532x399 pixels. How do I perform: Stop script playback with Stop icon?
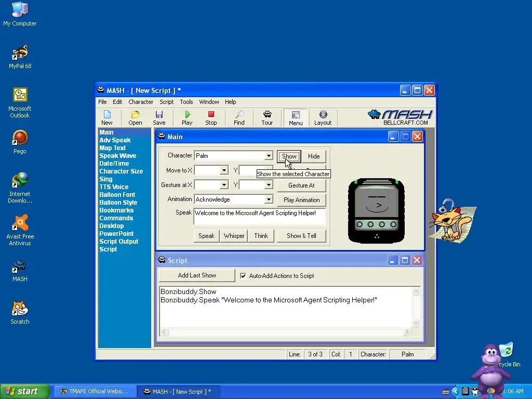tap(211, 118)
